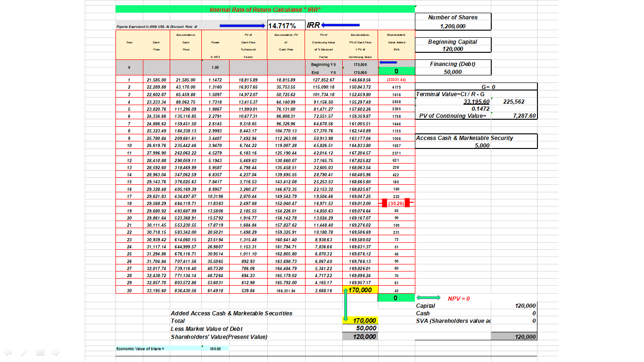Click the red 'NPV = 0' label

coord(459,298)
